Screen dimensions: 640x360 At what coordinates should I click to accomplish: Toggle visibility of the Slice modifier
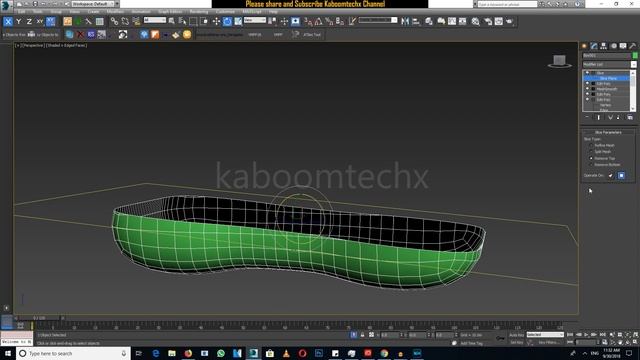coord(587,73)
